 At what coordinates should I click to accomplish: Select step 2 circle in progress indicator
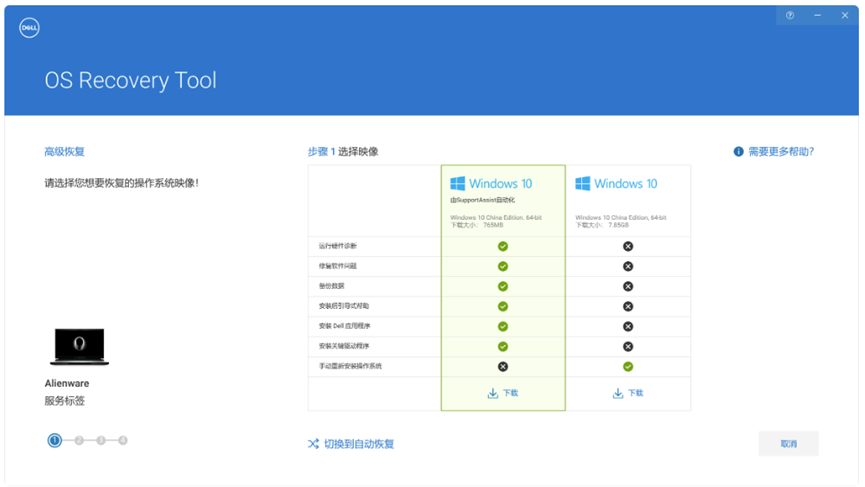click(79, 440)
